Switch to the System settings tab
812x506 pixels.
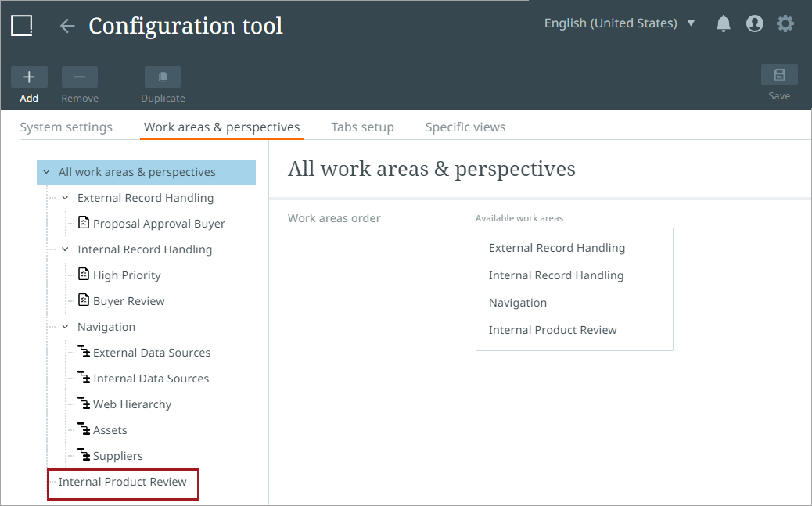[x=66, y=127]
